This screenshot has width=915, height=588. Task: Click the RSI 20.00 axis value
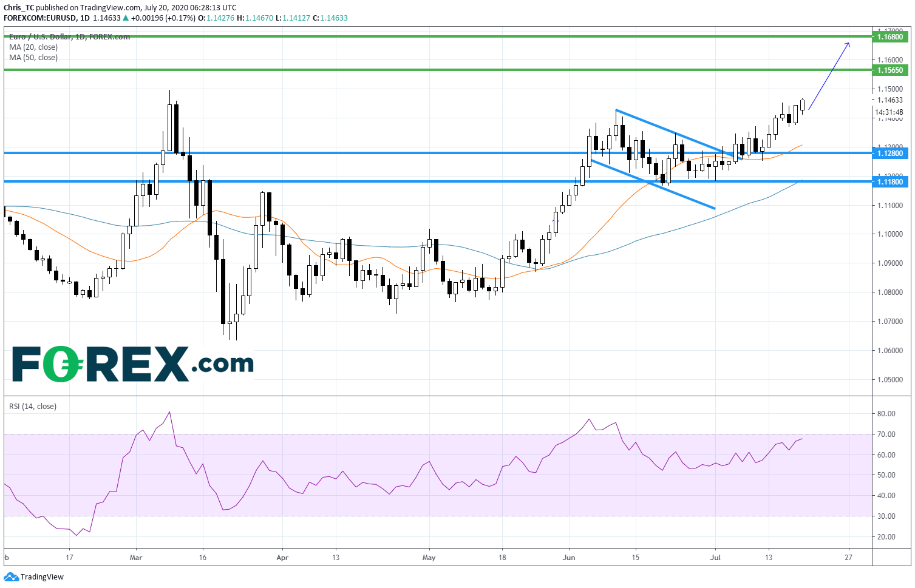click(x=886, y=537)
